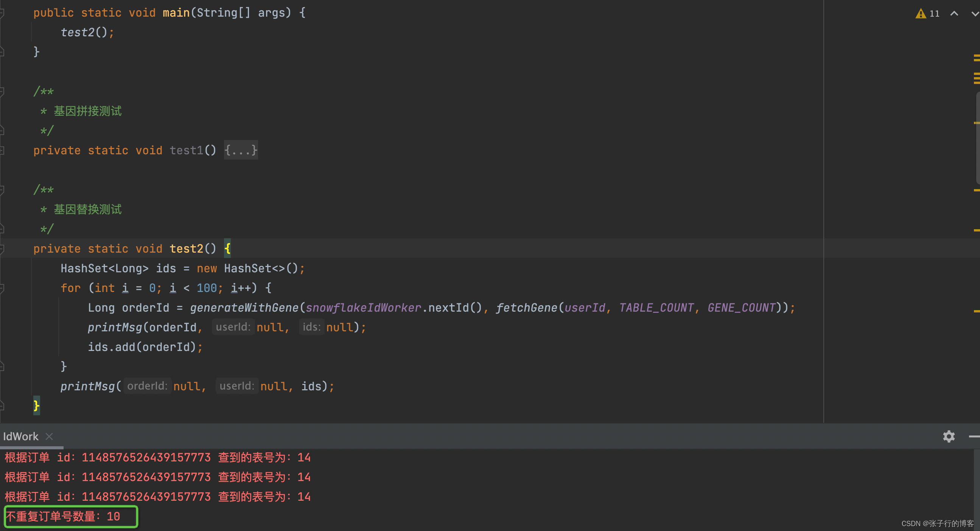980x531 pixels.
Task: Collapse the 基因替换测试 Javadoc comment fold
Action: [x=2, y=190]
